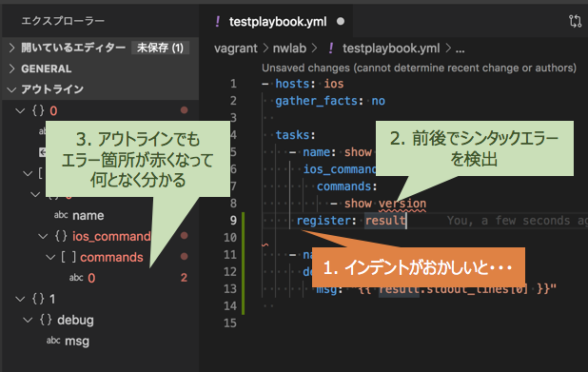Select the name outline entry
This screenshot has height=372, width=588.
pos(88,216)
